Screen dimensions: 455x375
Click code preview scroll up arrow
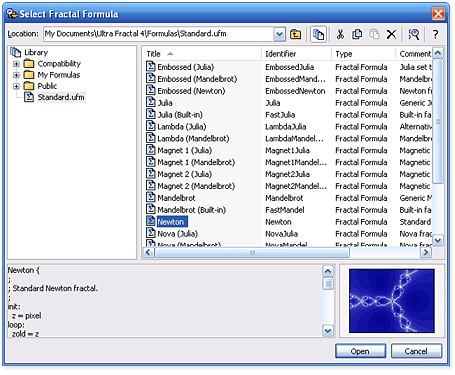328,271
